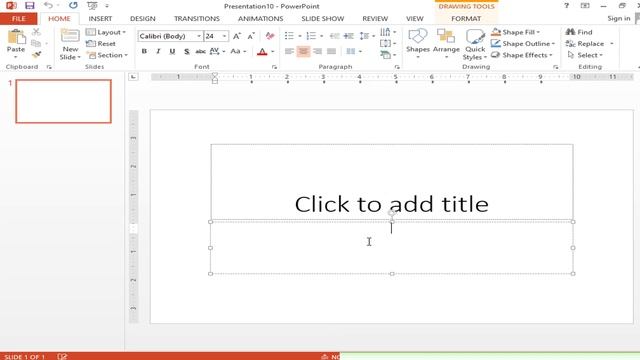The width and height of the screenshot is (640, 360).
Task: Switch to the TRANSITIONS tab
Action: [197, 19]
